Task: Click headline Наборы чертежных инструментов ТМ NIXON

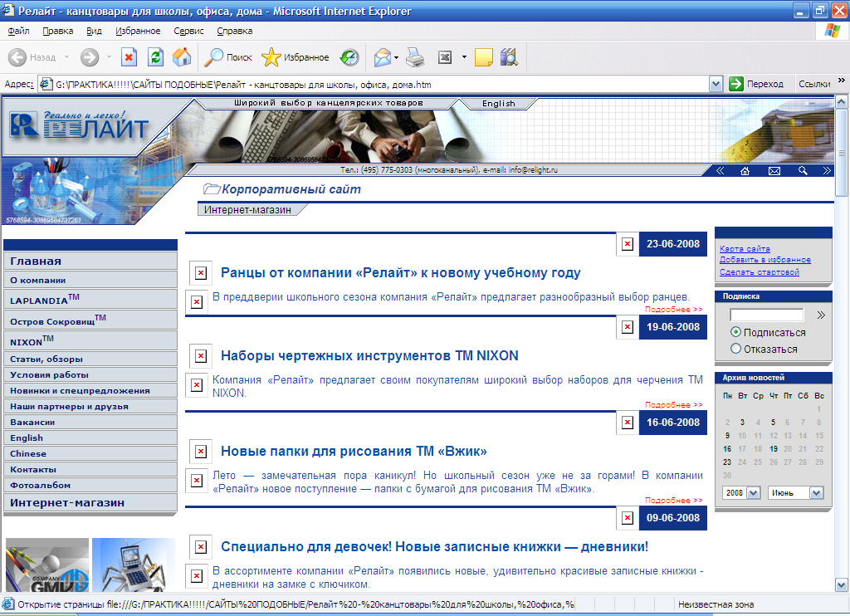Action: click(x=369, y=355)
